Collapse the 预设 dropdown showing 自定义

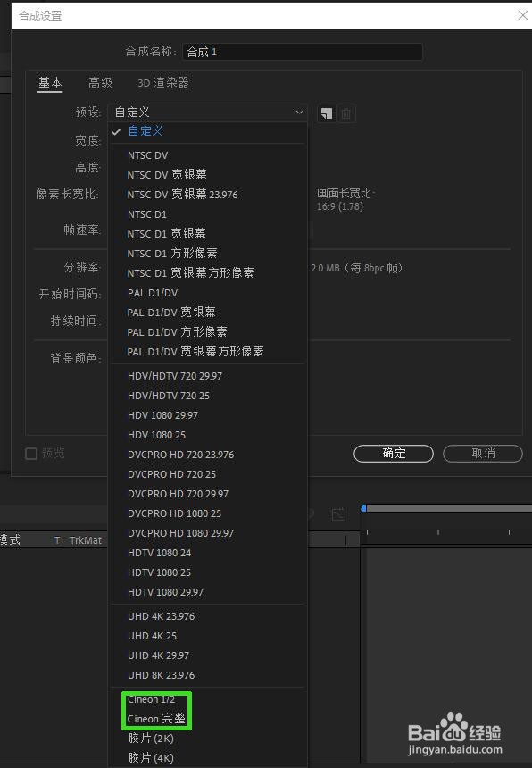[208, 113]
